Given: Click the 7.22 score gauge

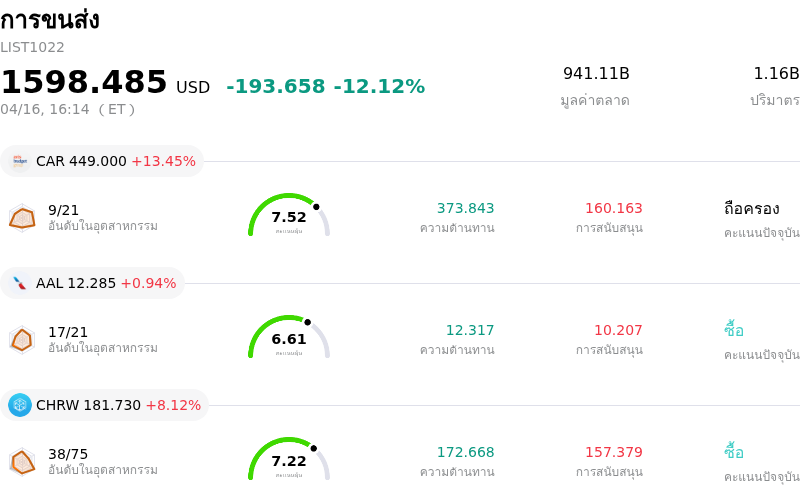Looking at the screenshot, I should [x=289, y=460].
